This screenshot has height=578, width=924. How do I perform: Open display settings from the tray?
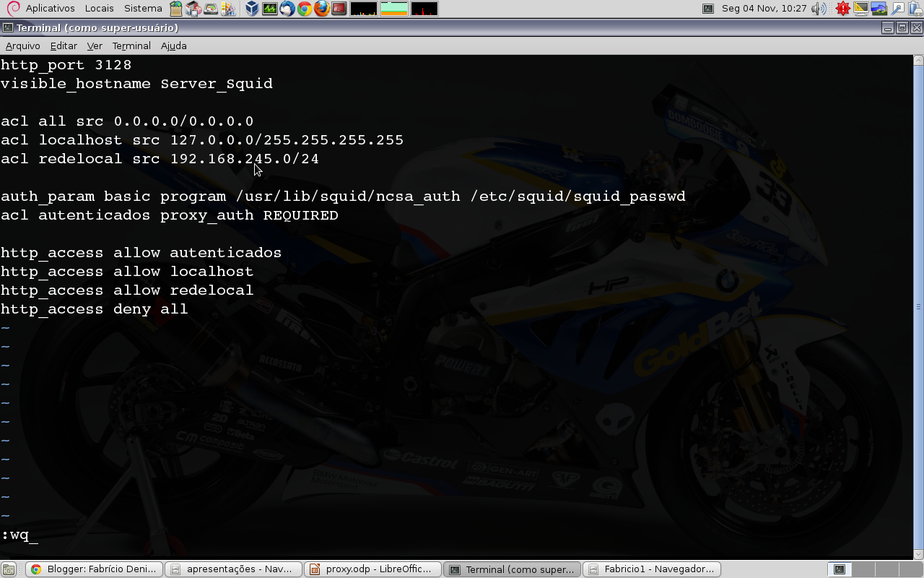860,8
